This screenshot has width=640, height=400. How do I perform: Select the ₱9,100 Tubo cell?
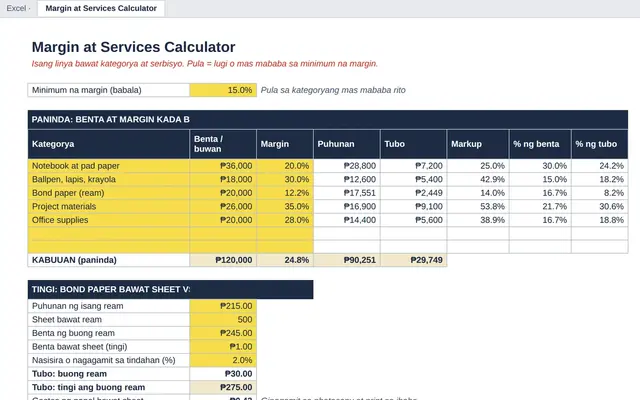(x=413, y=206)
